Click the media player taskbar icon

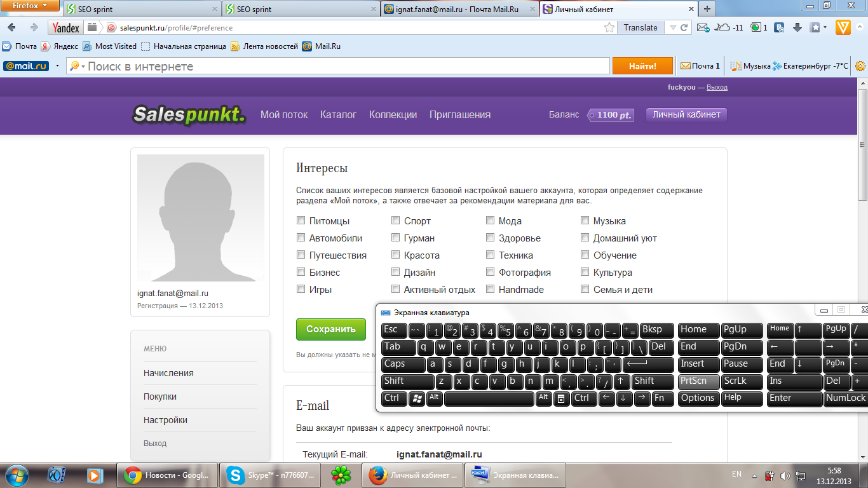click(x=94, y=475)
